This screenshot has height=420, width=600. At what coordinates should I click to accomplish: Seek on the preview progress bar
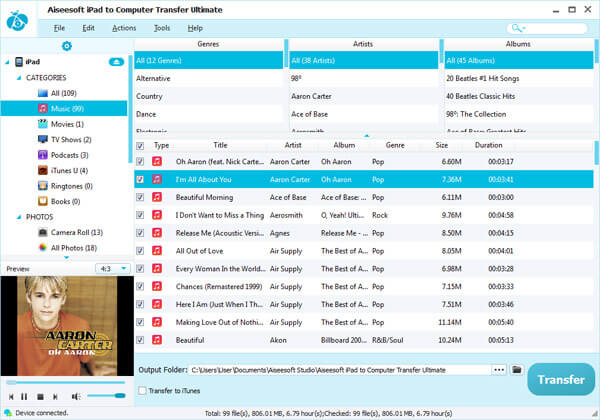click(x=65, y=382)
